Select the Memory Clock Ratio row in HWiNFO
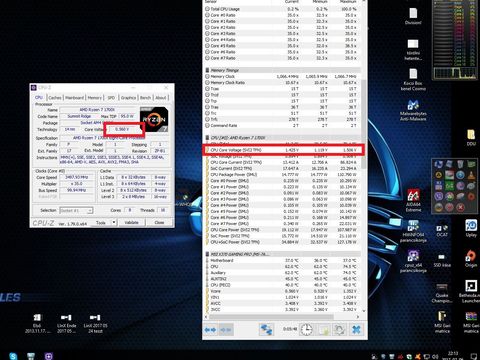Viewport: 480px width, 360px height. (x=282, y=82)
